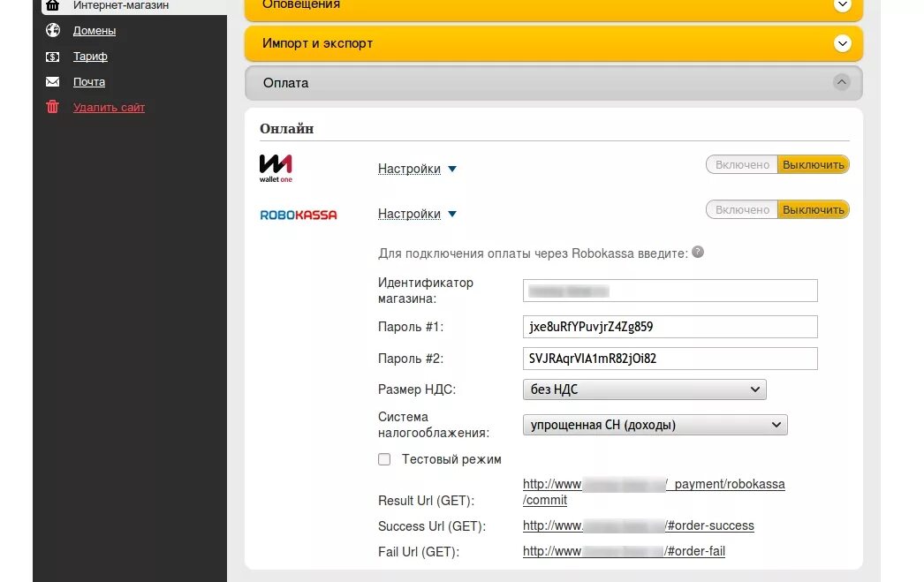
Task: Click inside the Пароль #1 field
Action: [x=670, y=326]
